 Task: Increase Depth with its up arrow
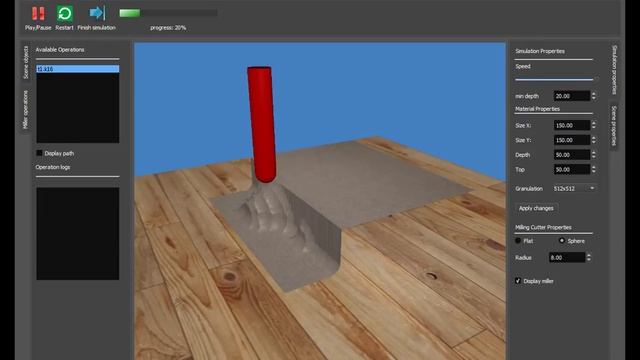click(593, 152)
